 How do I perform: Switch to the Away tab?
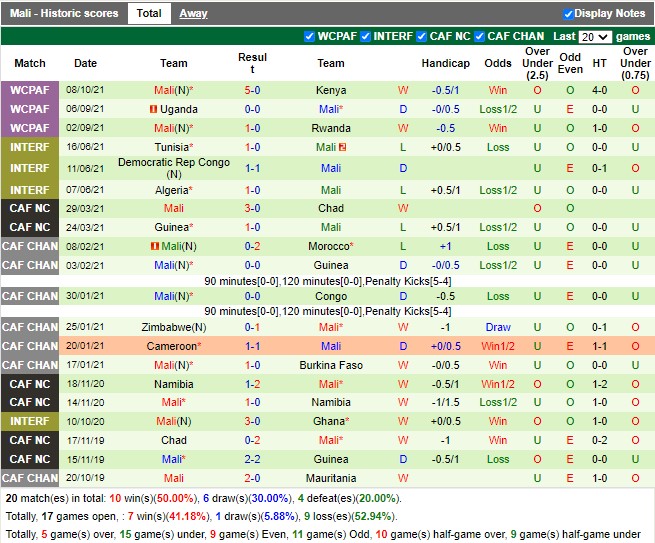tap(193, 14)
